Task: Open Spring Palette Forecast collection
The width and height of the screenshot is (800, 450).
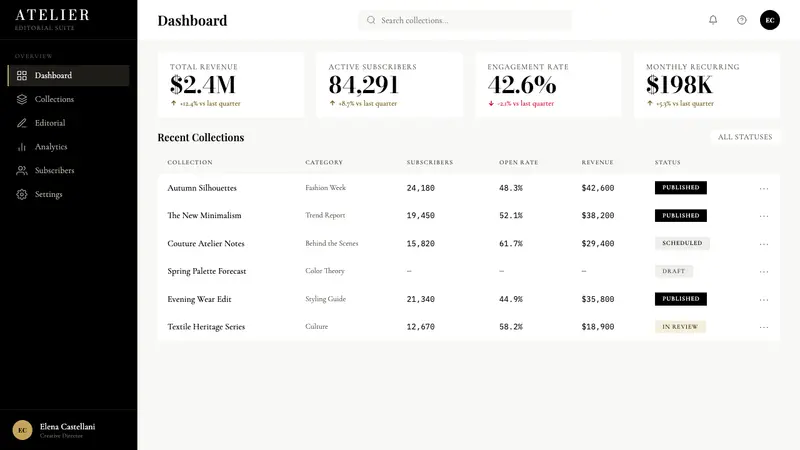Action: coord(207,271)
